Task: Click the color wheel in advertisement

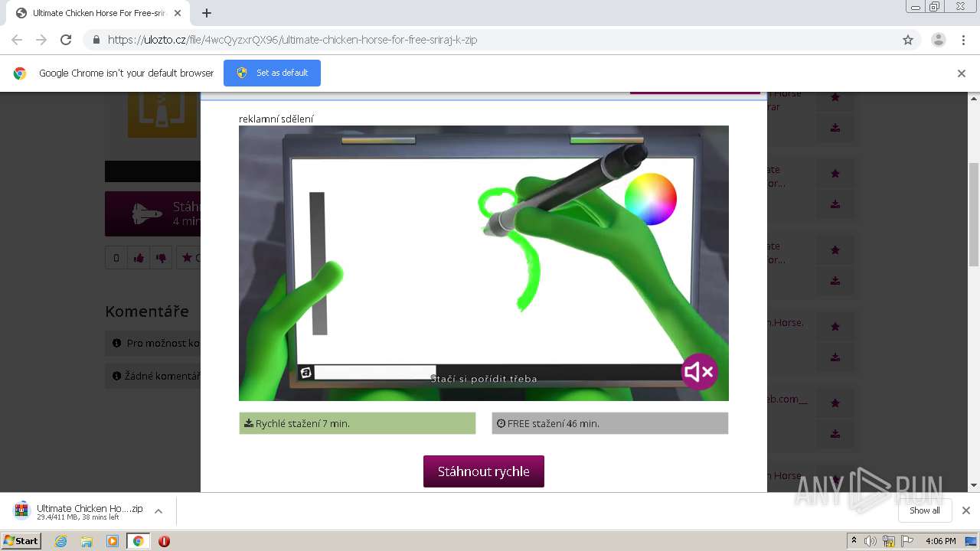Action: tap(651, 199)
